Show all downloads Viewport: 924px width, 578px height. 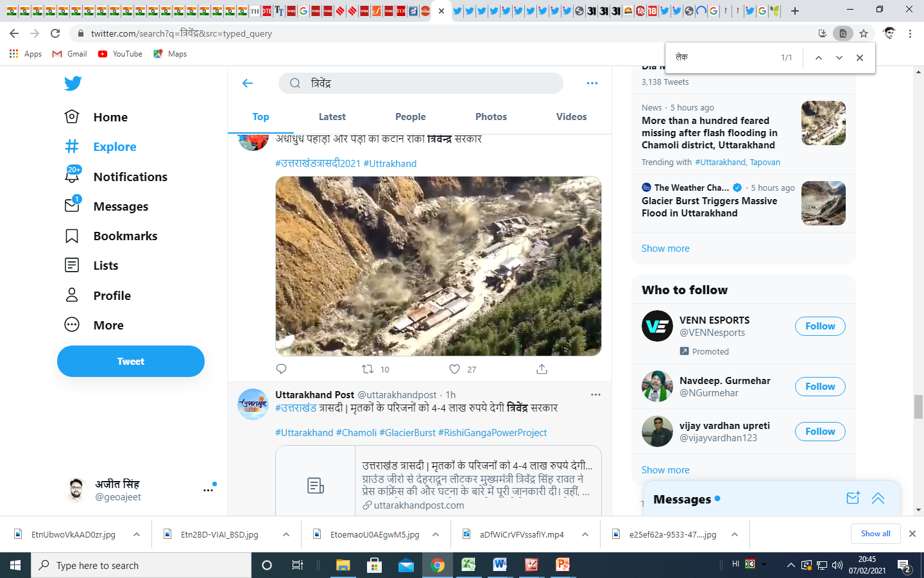pyautogui.click(x=875, y=534)
